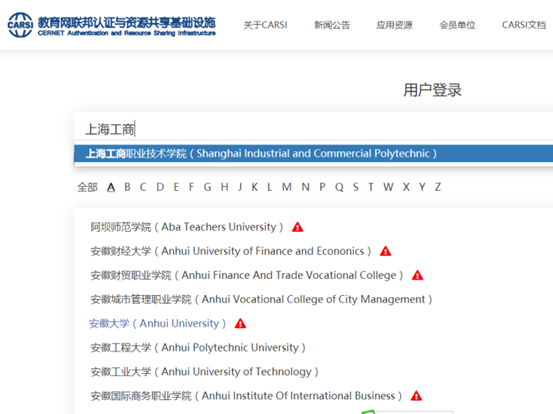Click warning icon next to 安徽大学 Anhui University
The height and width of the screenshot is (414, 553).
tap(241, 323)
